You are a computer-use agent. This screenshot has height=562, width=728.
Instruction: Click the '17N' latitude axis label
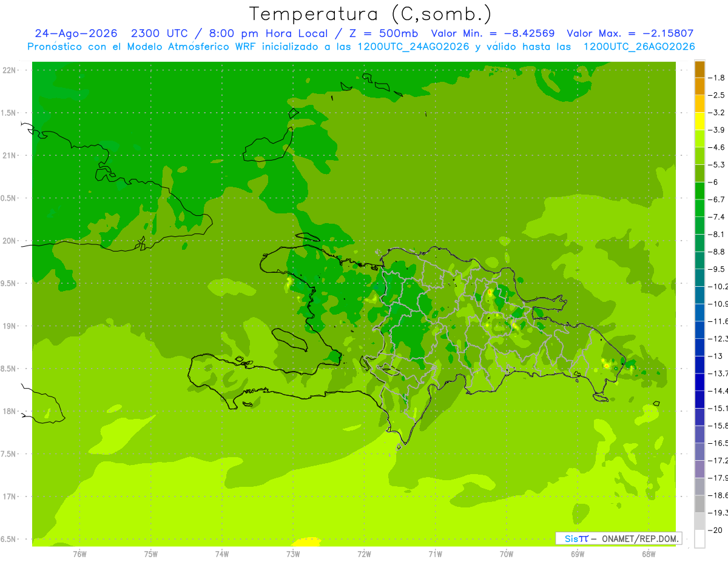[x=10, y=497]
